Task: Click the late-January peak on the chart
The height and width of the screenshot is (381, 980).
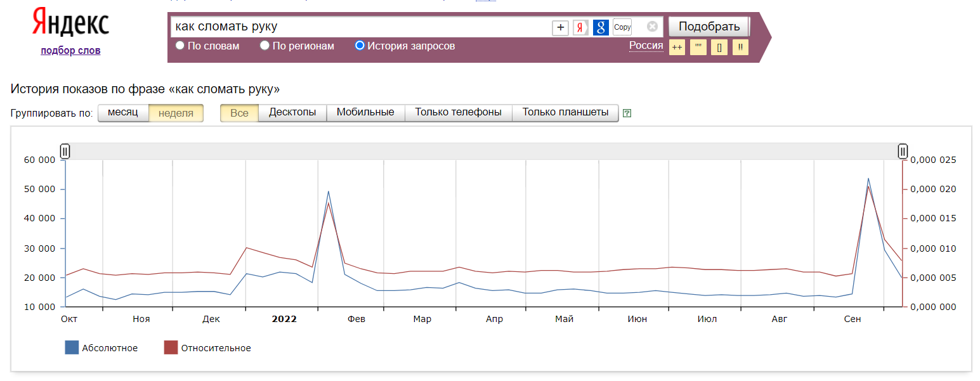Action: (328, 191)
